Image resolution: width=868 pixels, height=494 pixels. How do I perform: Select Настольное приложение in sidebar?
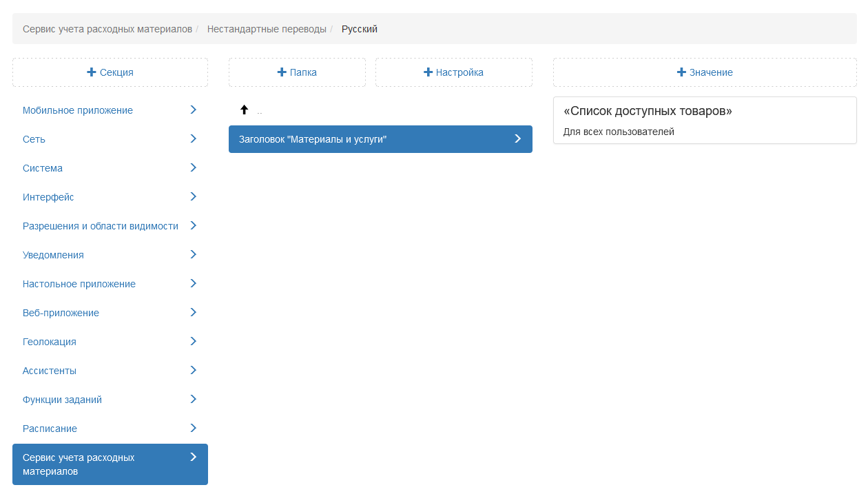tap(79, 284)
